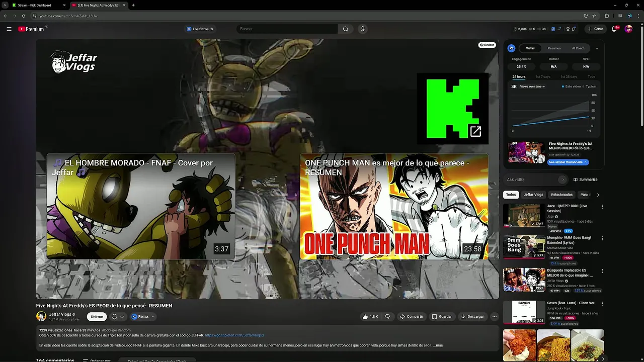Open a new browser tab

[x=133, y=5]
